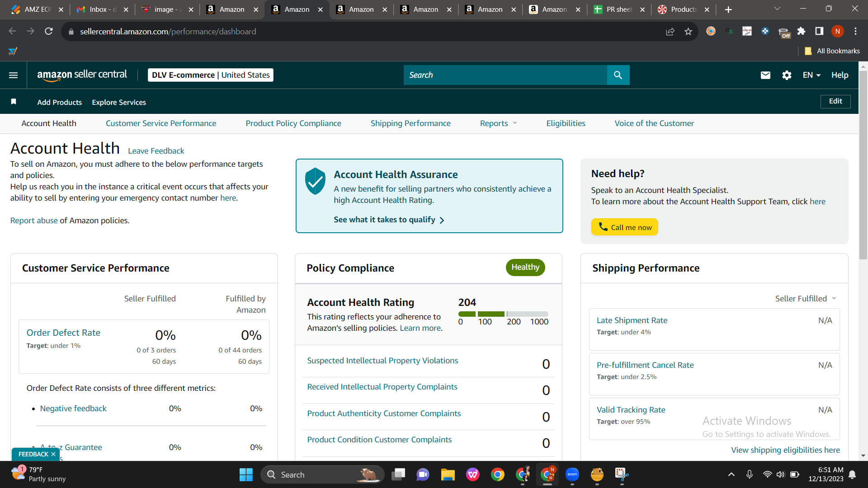Viewport: 868px width, 488px height.
Task: Open File Explorer from the taskbar
Action: coord(448,474)
